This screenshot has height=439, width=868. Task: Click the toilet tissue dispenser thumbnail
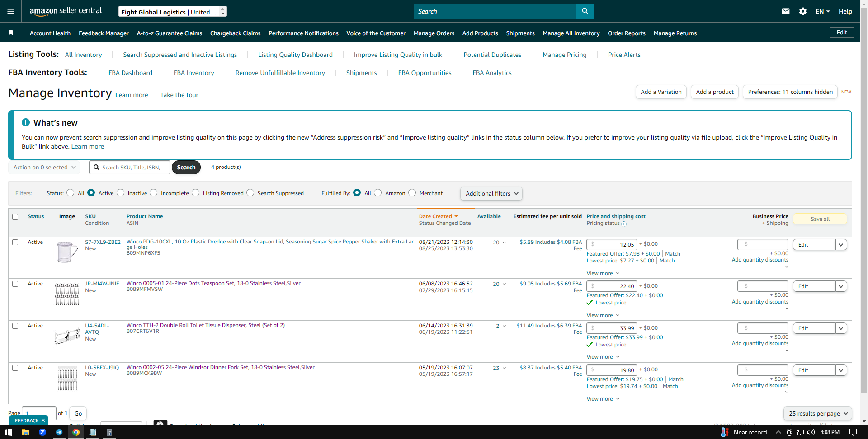coord(67,336)
